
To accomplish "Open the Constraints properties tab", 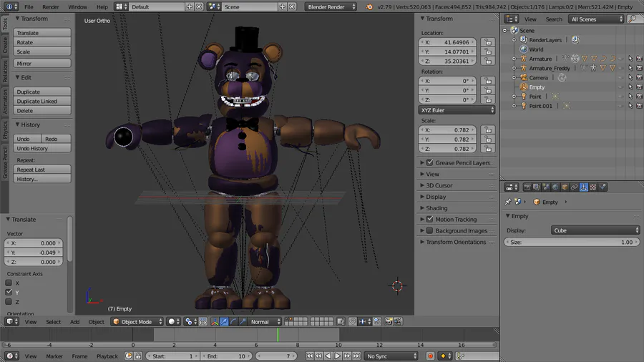I will pos(574,187).
